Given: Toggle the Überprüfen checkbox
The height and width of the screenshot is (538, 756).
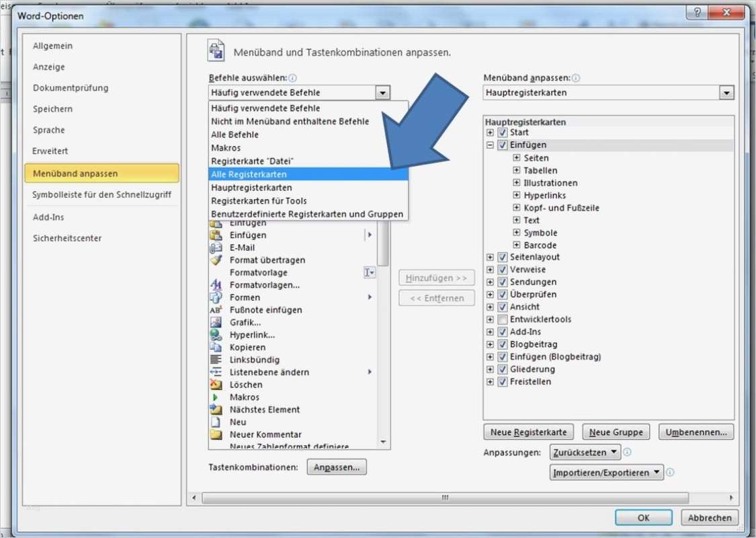Looking at the screenshot, I should [x=503, y=295].
